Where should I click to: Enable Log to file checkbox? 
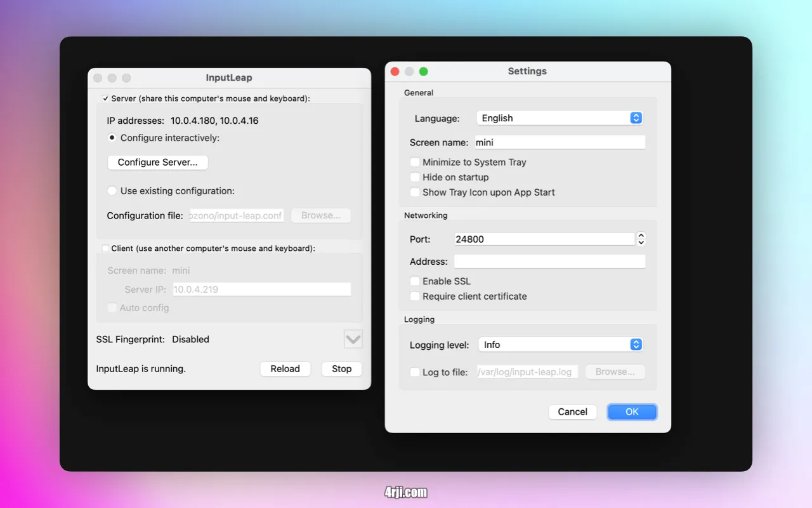415,372
